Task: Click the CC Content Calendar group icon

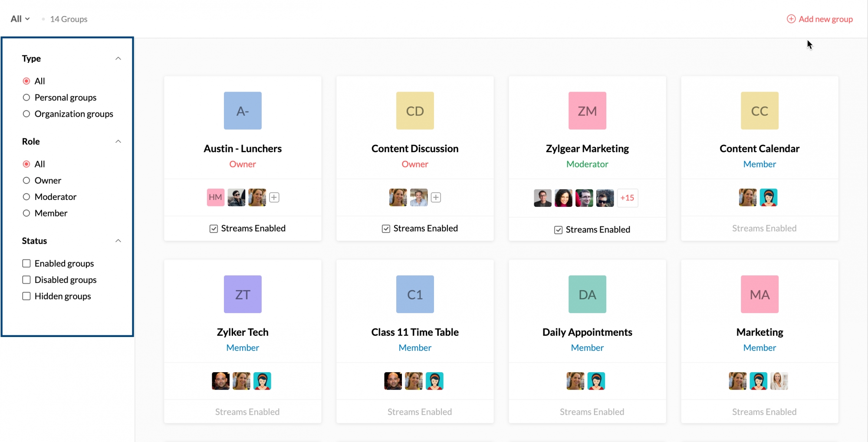Action: pos(759,111)
